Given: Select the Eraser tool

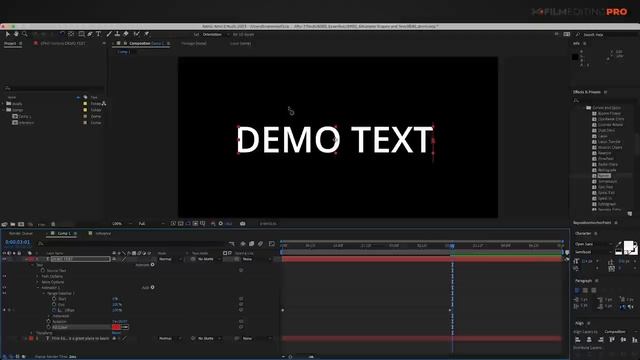Looking at the screenshot, I should (126, 34).
